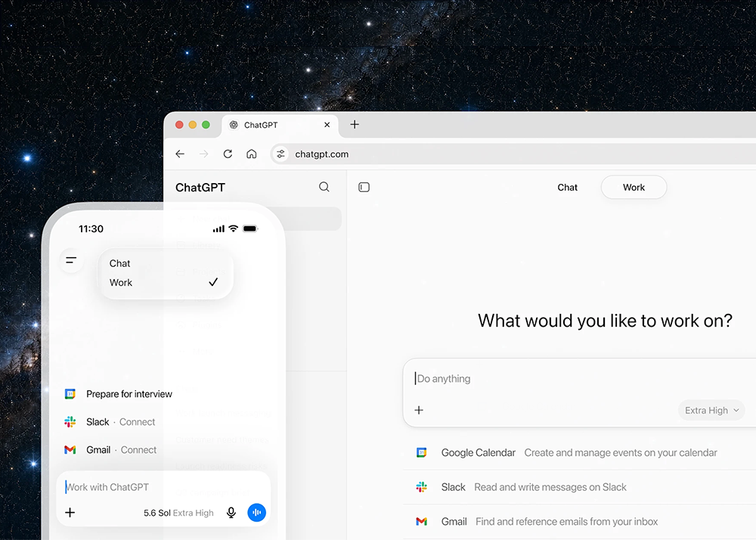Click the browser back arrow
The image size is (756, 540).
(x=180, y=154)
